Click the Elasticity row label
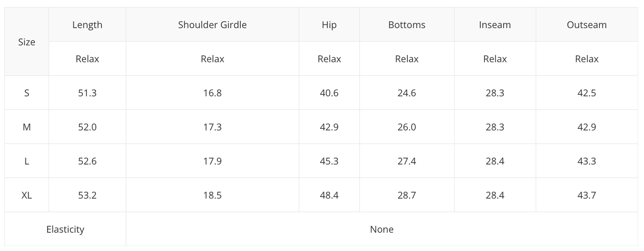Screen dimensions: 644x251 (65, 229)
